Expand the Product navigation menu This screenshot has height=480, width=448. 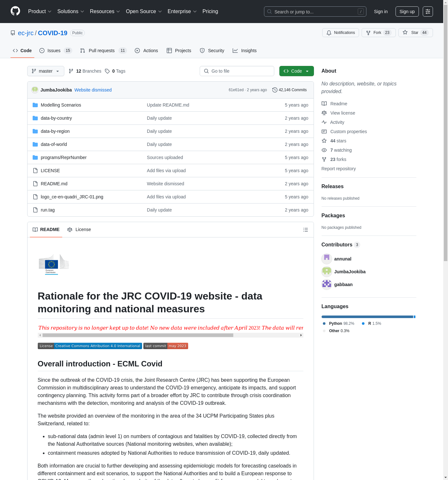40,12
